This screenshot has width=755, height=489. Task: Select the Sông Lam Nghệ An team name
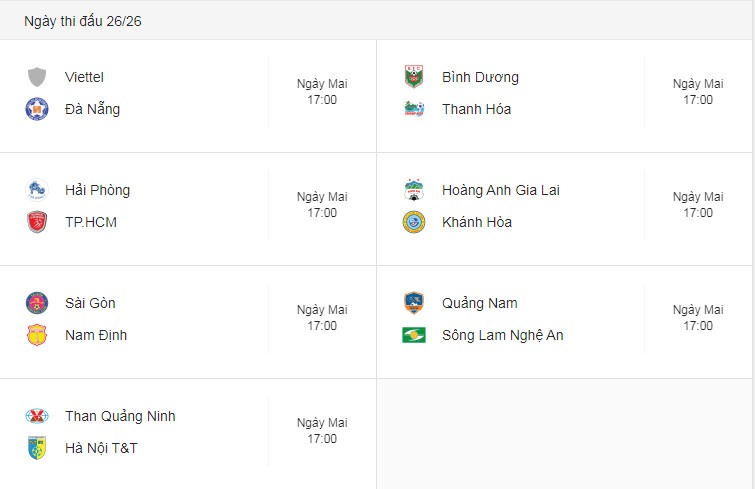point(503,335)
